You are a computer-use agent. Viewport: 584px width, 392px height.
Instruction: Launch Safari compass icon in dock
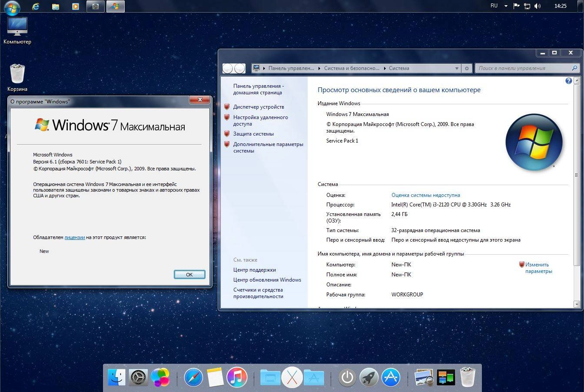(193, 377)
